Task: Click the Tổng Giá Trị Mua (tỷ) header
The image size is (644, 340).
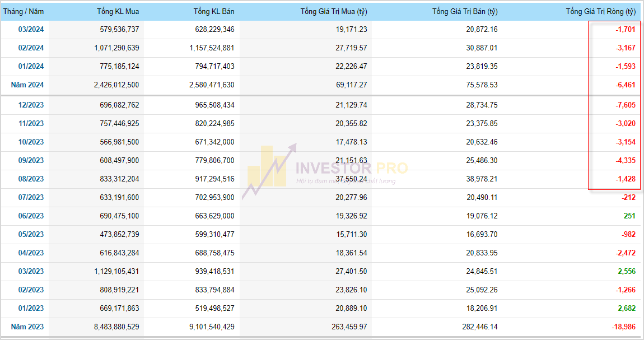Action: (333, 11)
